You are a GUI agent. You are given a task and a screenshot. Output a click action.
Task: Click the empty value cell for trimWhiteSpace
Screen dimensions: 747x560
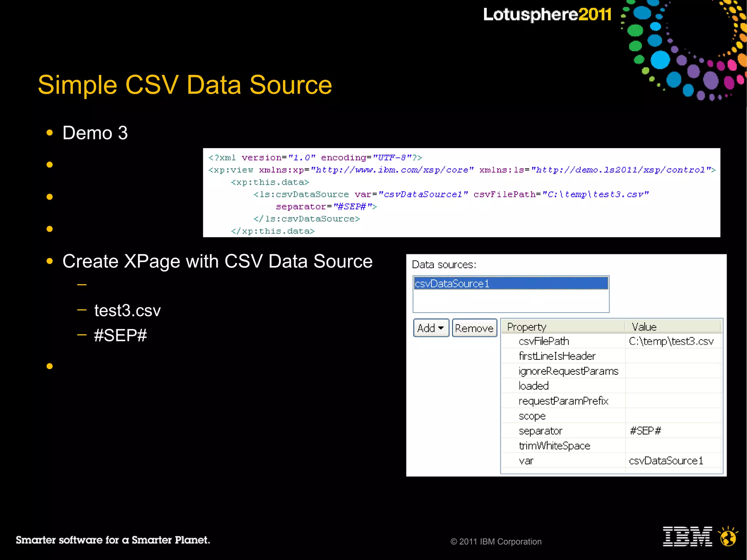[674, 446]
